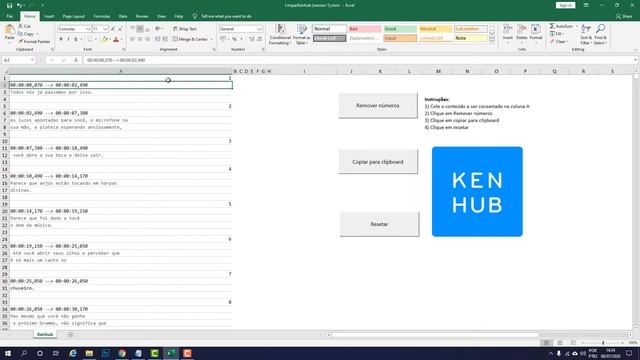Open the font size dropdown
Viewport: 640px width, 360px height.
coord(105,29)
